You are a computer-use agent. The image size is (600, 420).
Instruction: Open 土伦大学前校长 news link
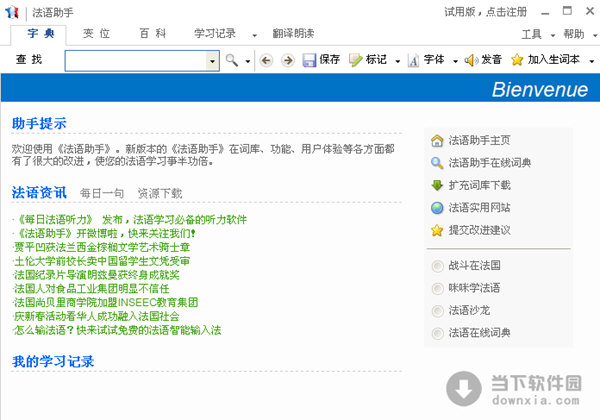102,261
